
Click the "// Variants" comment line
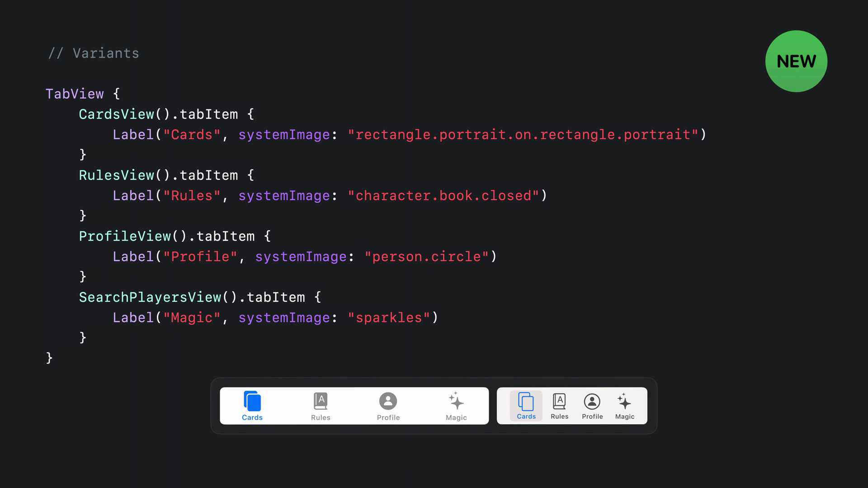[94, 53]
